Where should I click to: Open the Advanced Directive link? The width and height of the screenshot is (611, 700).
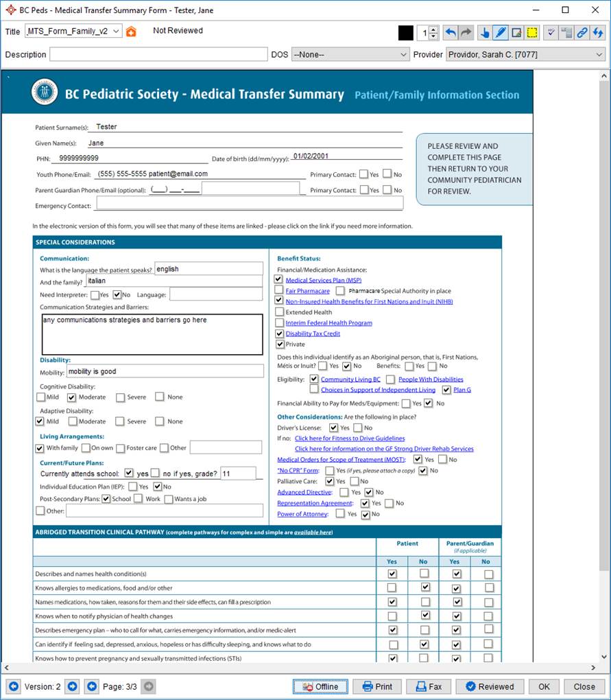point(304,492)
